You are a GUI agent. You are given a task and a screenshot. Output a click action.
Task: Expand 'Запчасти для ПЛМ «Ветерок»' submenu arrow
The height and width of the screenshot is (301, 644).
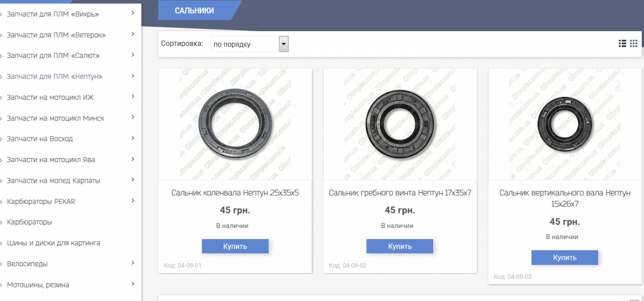pos(133,34)
